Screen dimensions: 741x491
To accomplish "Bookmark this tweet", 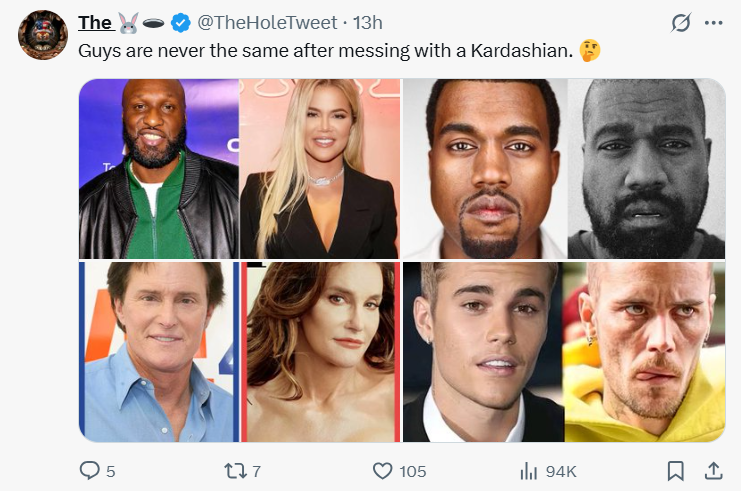I will [x=676, y=471].
